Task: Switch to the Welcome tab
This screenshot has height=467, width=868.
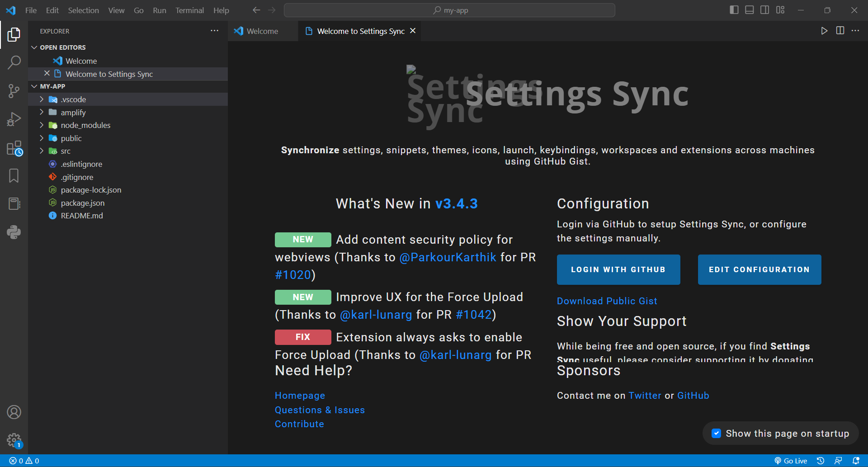Action: point(262,31)
